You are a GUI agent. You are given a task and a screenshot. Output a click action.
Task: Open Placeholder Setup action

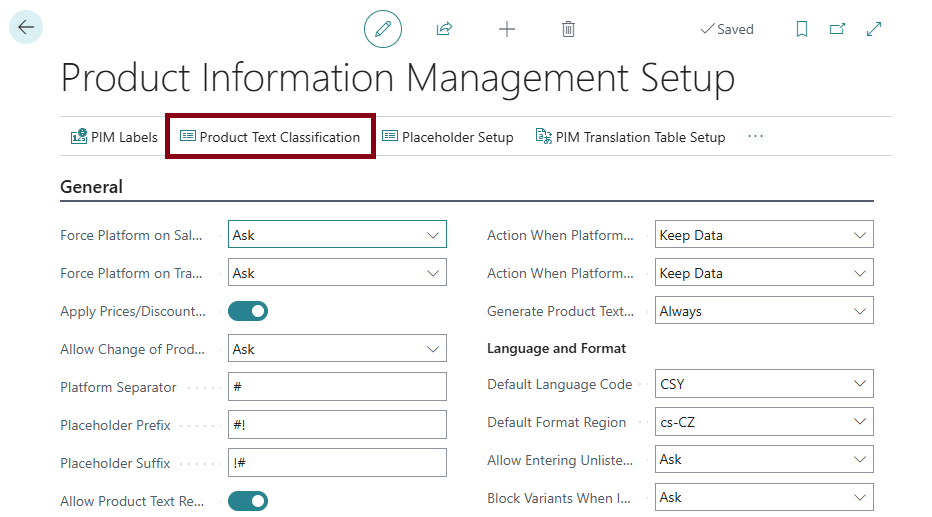(448, 137)
